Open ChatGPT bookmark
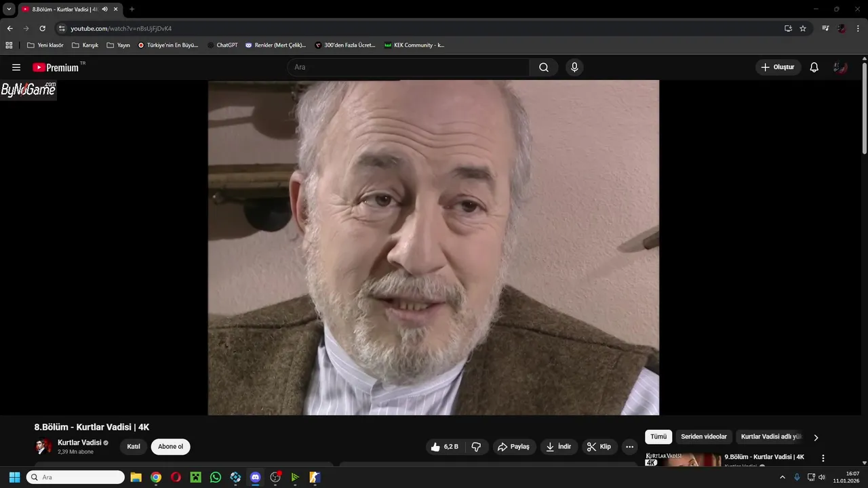868x488 pixels. (223, 45)
